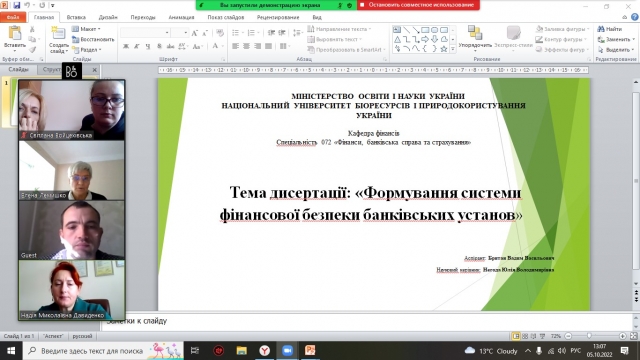Zoom in with the plus button
The width and height of the screenshot is (640, 360).
click(x=622, y=336)
